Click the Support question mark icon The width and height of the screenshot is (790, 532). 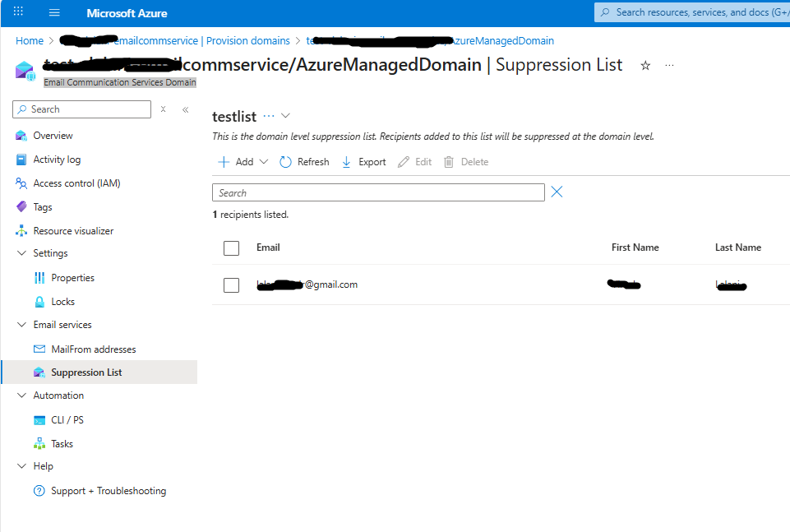coord(39,491)
